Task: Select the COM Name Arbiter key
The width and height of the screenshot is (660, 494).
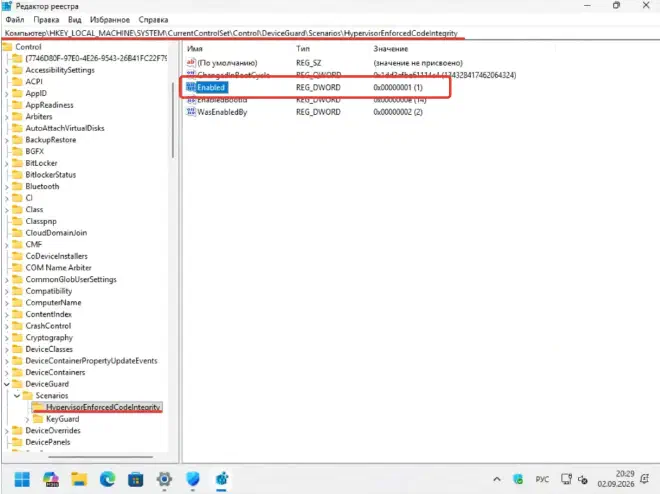Action: tap(59, 268)
